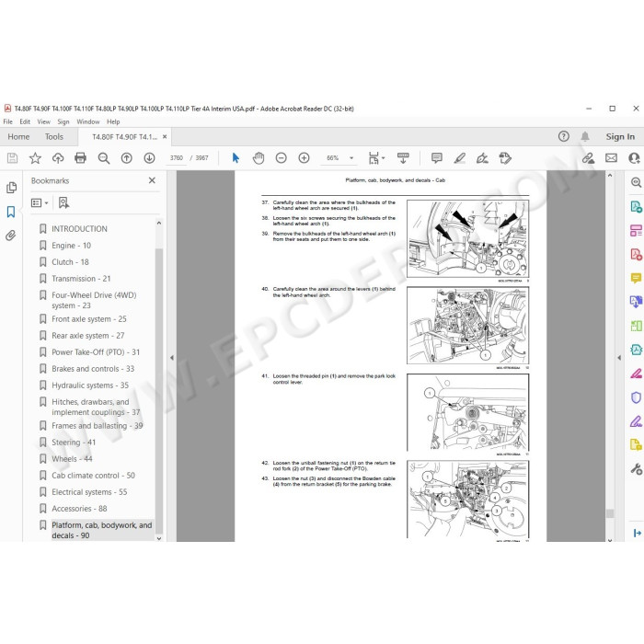The height and width of the screenshot is (644, 644).
Task: Open Steering - 41 bookmark
Action: 74,443
